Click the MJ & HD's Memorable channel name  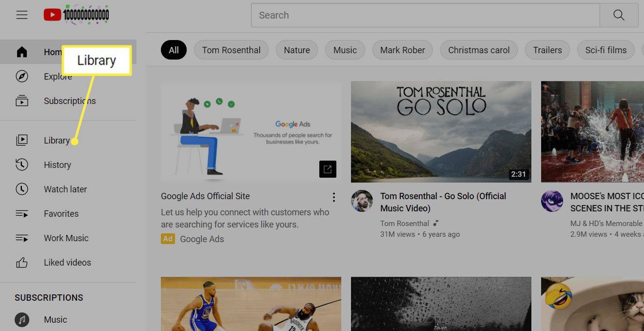[x=606, y=223]
